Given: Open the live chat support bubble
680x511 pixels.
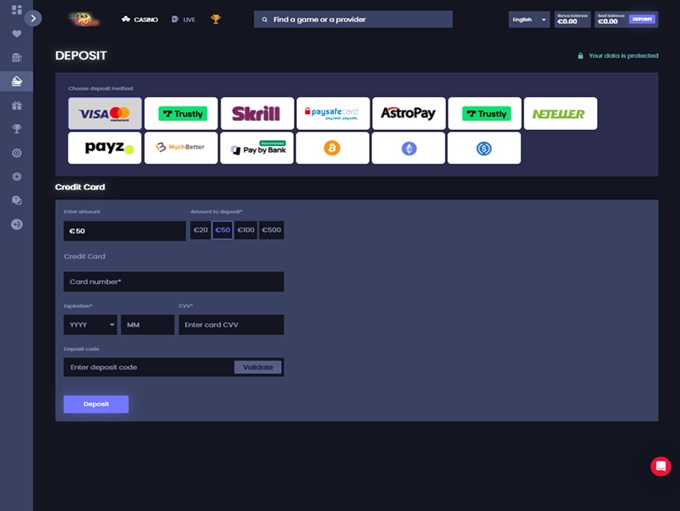Looking at the screenshot, I should [660, 466].
